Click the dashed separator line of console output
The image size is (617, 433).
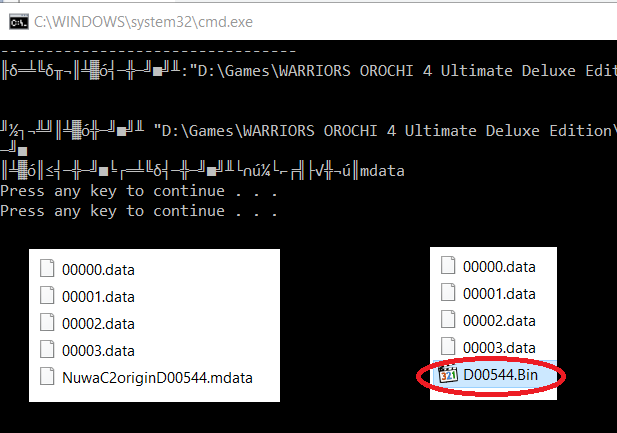coord(148,51)
